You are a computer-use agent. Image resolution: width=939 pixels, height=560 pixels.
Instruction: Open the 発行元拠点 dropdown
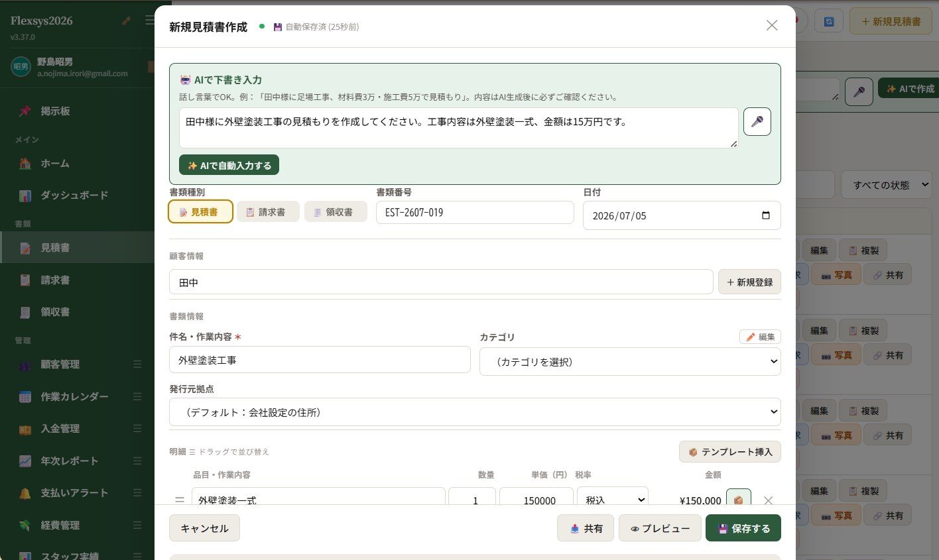[x=475, y=412]
